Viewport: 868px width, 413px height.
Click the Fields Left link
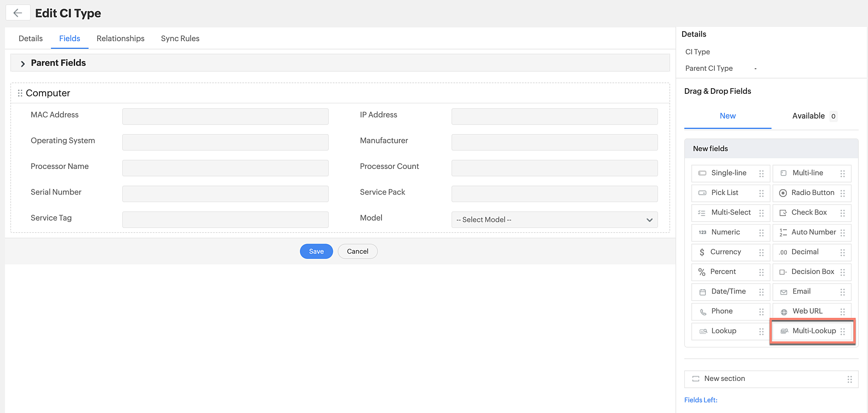click(x=700, y=400)
